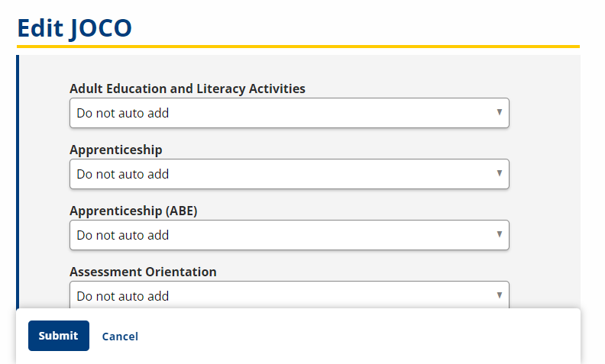The width and height of the screenshot is (605, 364).
Task: Click 'Do not auto add' text under Apprenticeship (ABE)
Action: pos(123,235)
